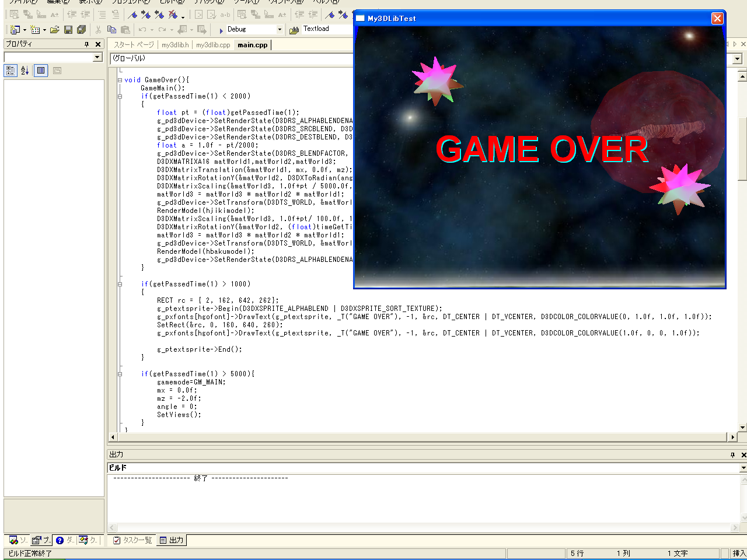This screenshot has height=560, width=747.
Task: Open the Debug configuration dropdown
Action: click(x=280, y=29)
